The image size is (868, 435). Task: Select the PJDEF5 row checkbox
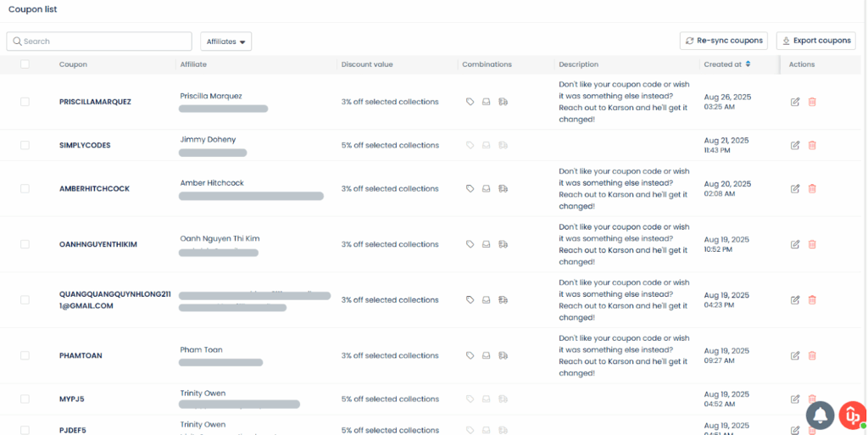(25, 430)
